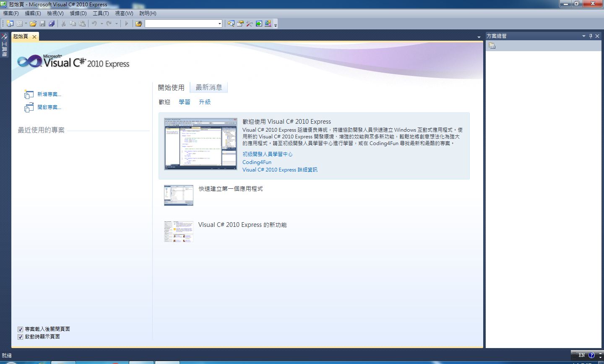
Task: Toggle auto-hide pin on 方案總管 panel
Action: 591,36
